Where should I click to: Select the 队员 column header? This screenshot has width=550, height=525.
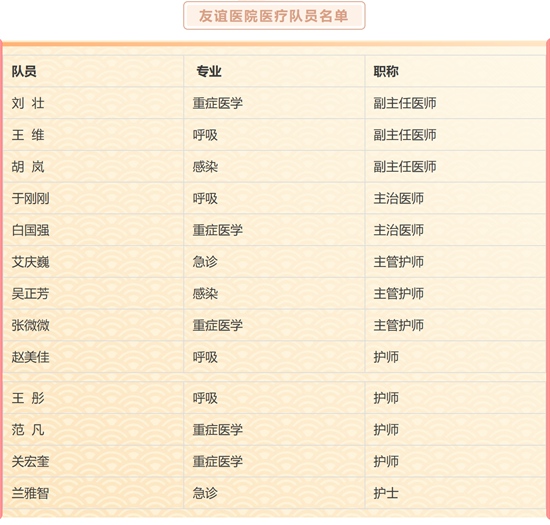(24, 72)
